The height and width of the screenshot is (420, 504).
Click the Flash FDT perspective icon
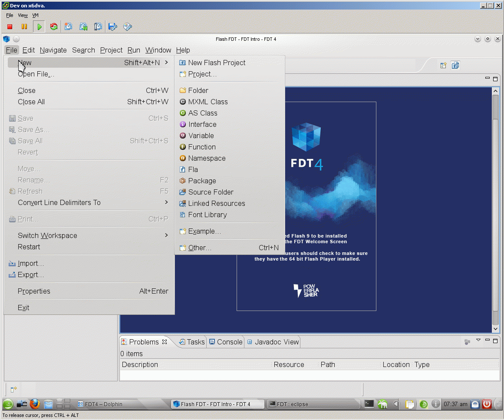click(455, 65)
